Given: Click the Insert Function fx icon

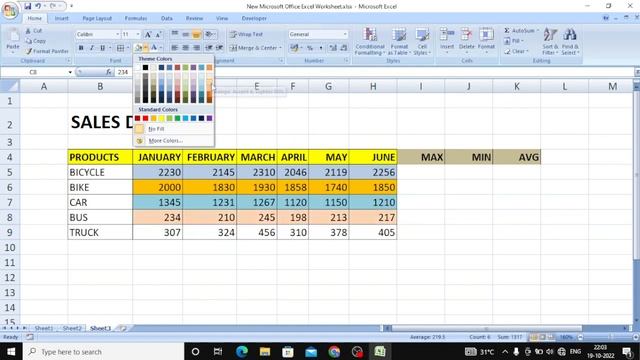Looking at the screenshot, I should pyautogui.click(x=109, y=72).
